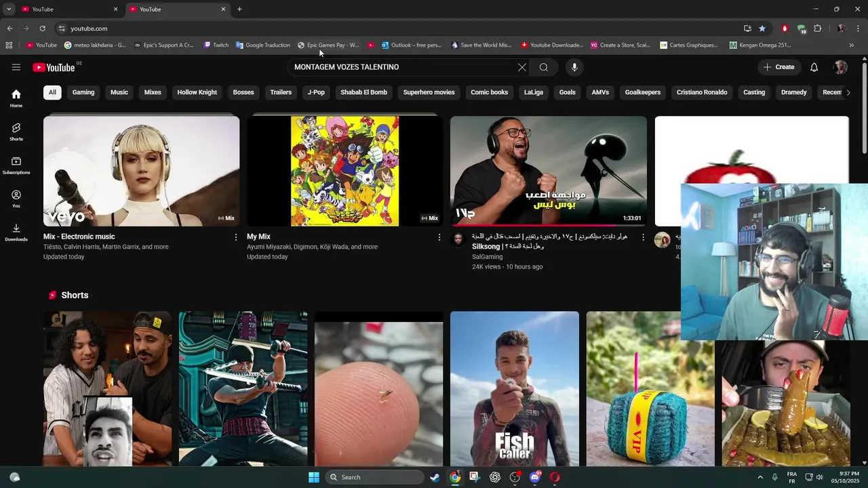The height and width of the screenshot is (488, 868).
Task: Open the swordsman short thumbnail
Action: coord(243,389)
